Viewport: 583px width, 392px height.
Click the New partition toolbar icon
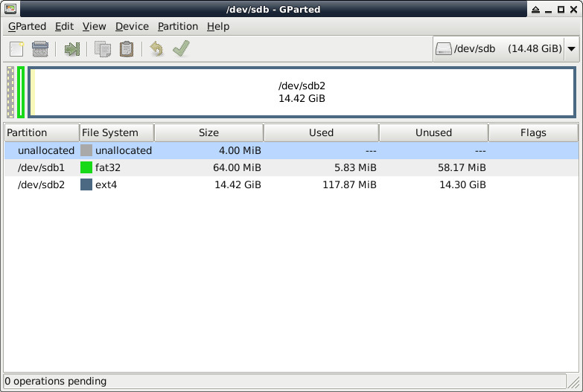coord(16,49)
